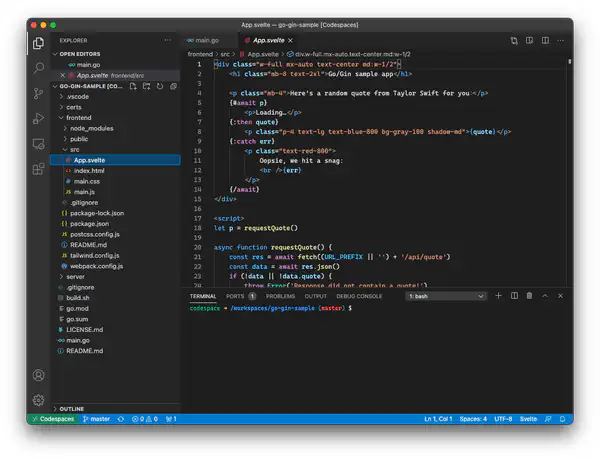Open the Run and Debug view

click(38, 119)
